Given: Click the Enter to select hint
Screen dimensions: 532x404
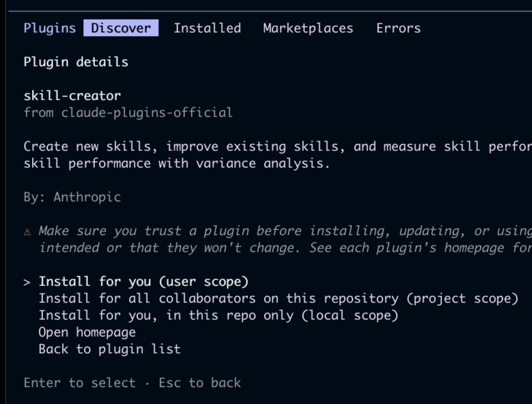Looking at the screenshot, I should tap(80, 383).
